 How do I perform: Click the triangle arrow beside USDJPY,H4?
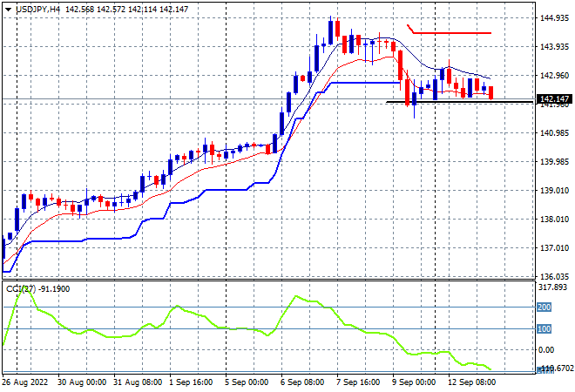click(8, 10)
